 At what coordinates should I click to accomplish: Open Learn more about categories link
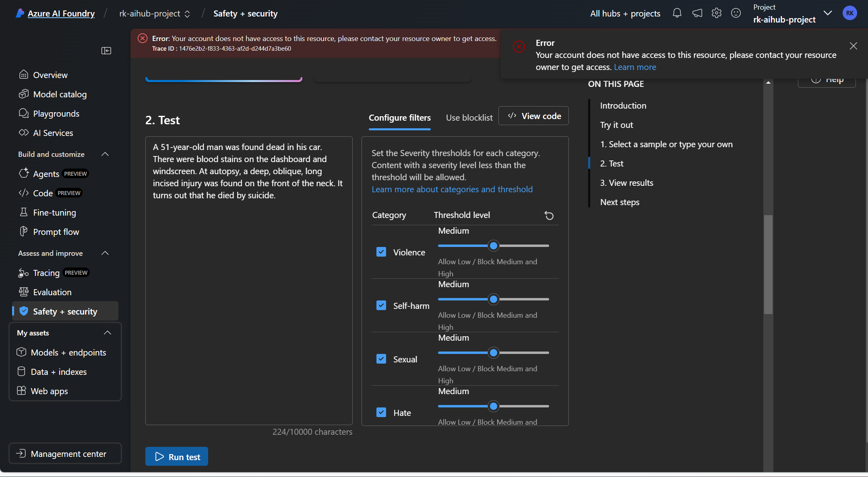[x=452, y=189]
